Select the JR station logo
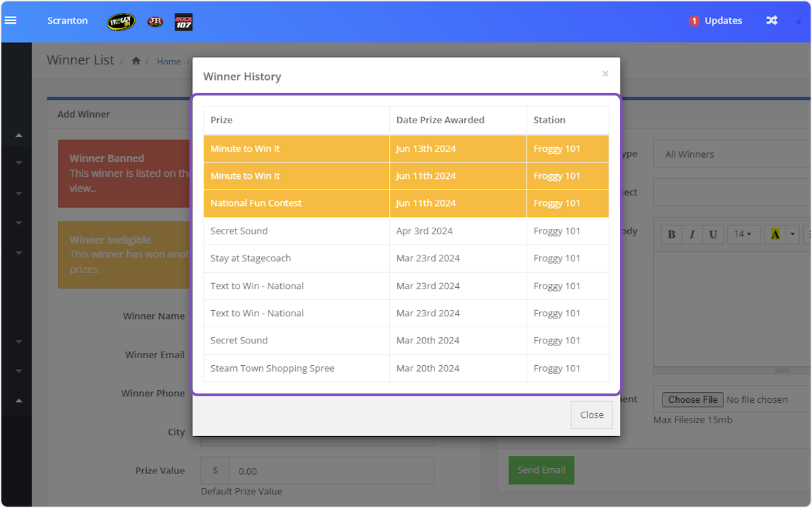The height and width of the screenshot is (508, 812). coord(155,22)
